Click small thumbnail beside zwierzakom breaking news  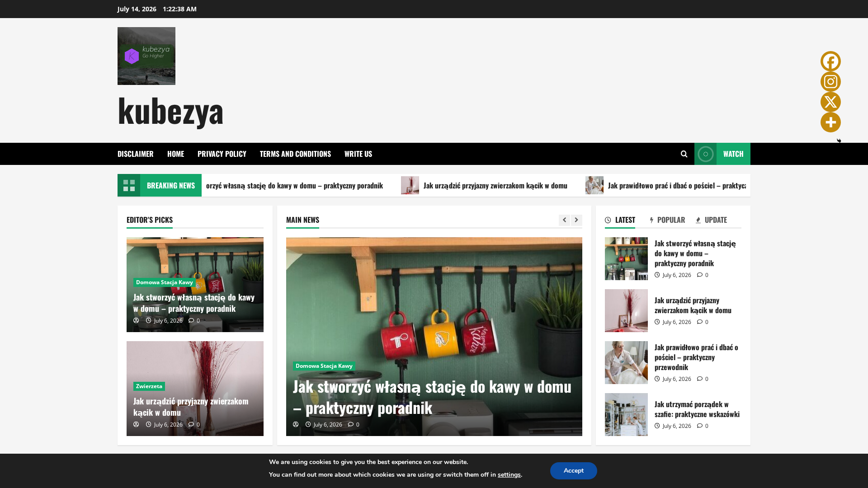click(410, 185)
